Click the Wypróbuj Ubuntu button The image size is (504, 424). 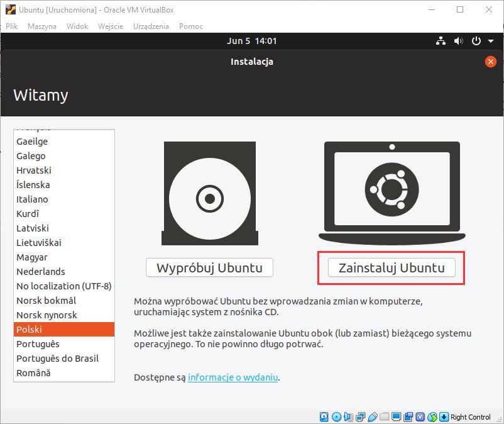[x=209, y=267]
